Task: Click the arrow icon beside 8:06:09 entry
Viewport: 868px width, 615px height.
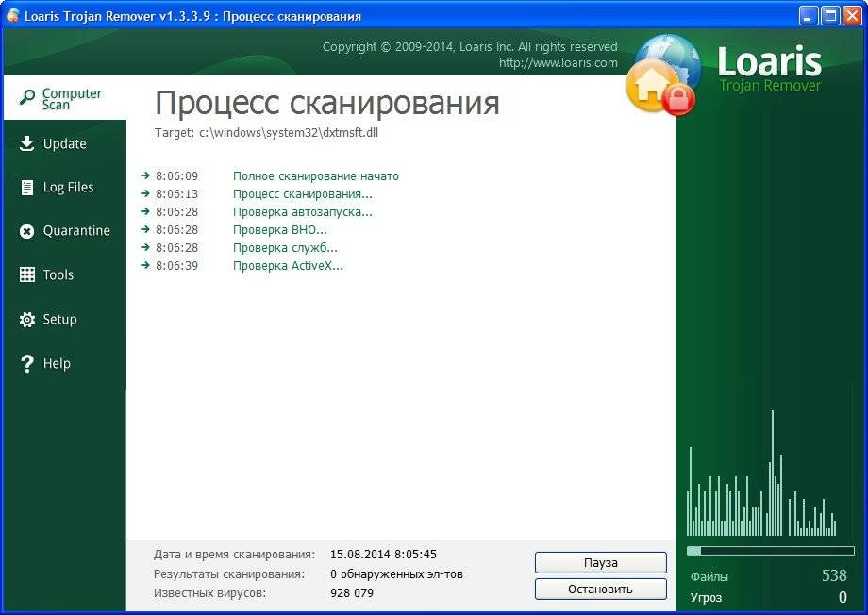Action: coord(145,175)
